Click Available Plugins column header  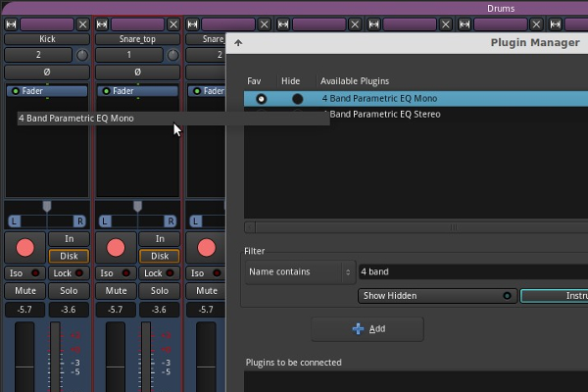point(355,81)
